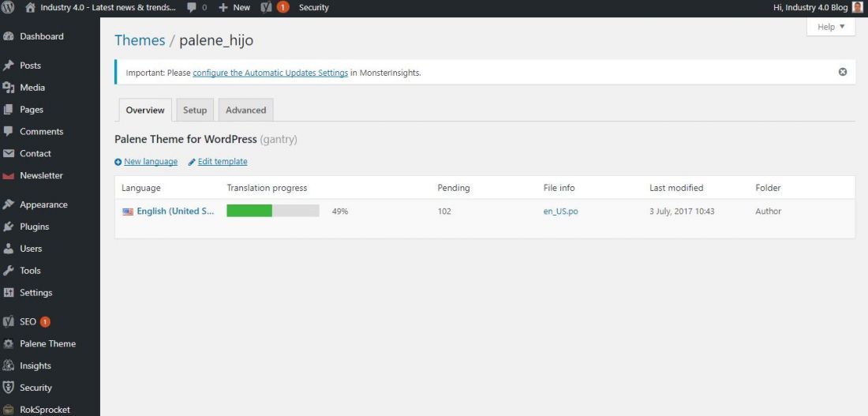Click the Insights icon in sidebar
This screenshot has height=416, width=868.
pyautogui.click(x=9, y=365)
